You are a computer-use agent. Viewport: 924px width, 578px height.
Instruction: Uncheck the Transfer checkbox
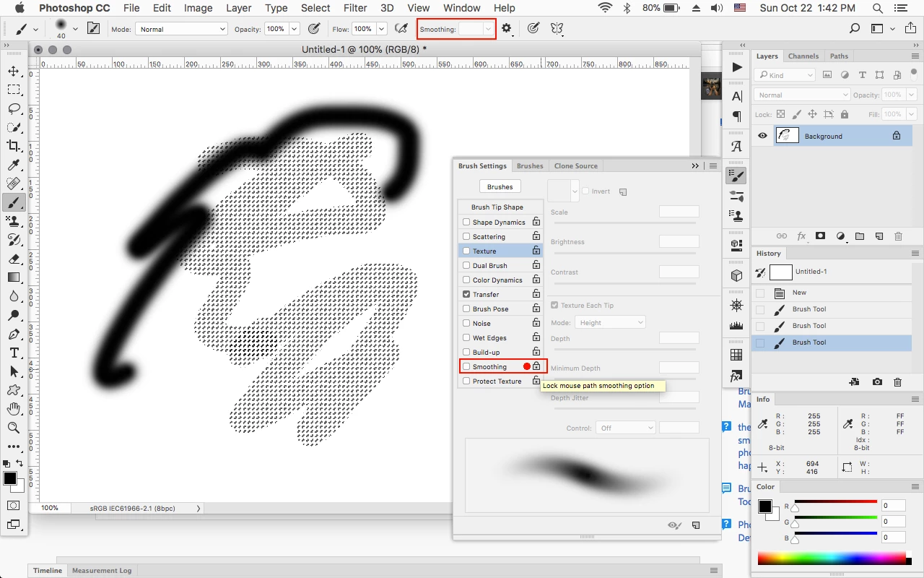[466, 294]
